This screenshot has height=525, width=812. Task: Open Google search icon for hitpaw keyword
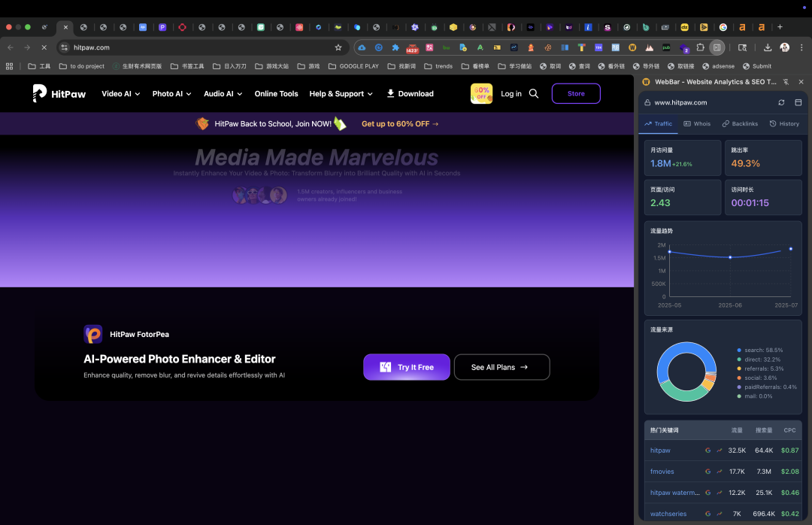click(708, 451)
